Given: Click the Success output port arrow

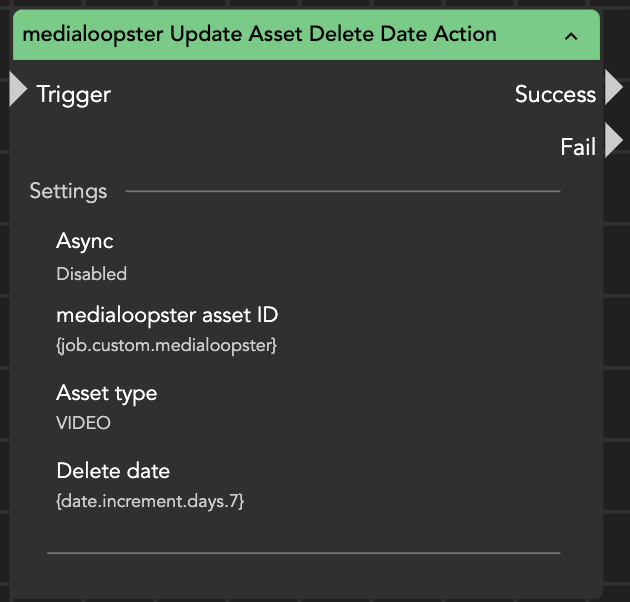Looking at the screenshot, I should coord(612,88).
